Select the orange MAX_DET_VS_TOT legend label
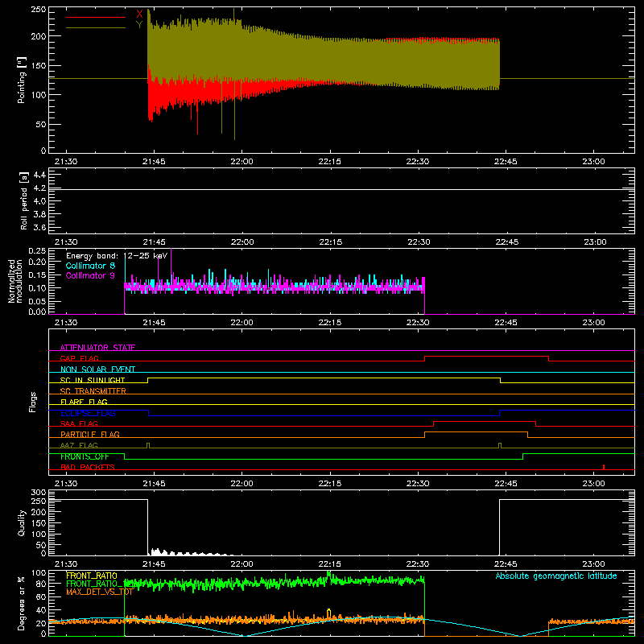The height and width of the screenshot is (644, 644). coord(99,592)
